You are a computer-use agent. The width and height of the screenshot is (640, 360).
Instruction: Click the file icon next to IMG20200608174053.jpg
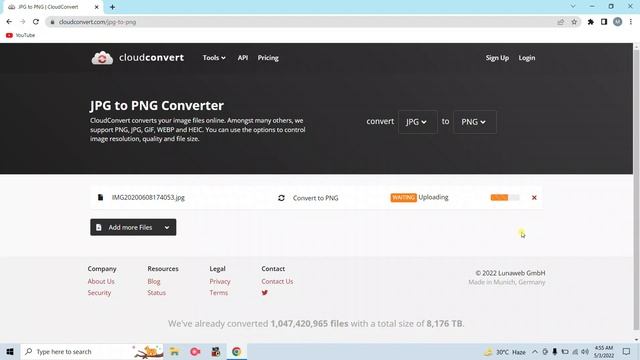100,197
